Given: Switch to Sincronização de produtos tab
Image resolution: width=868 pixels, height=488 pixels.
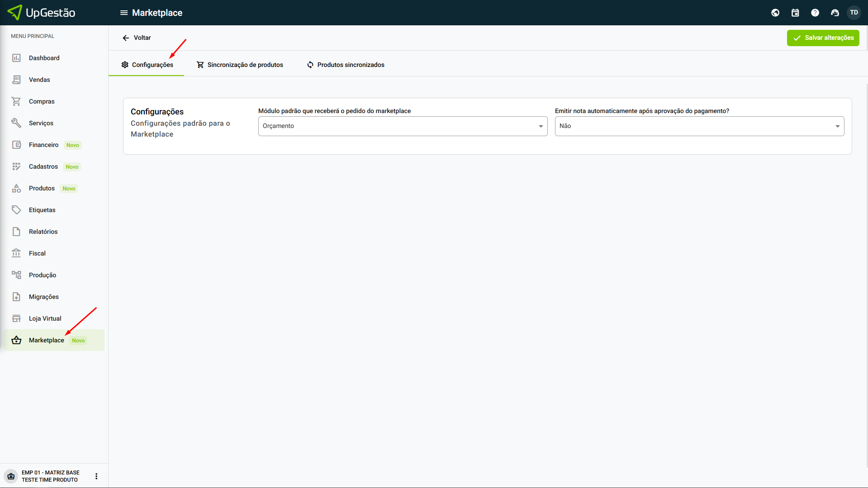Looking at the screenshot, I should pyautogui.click(x=240, y=65).
